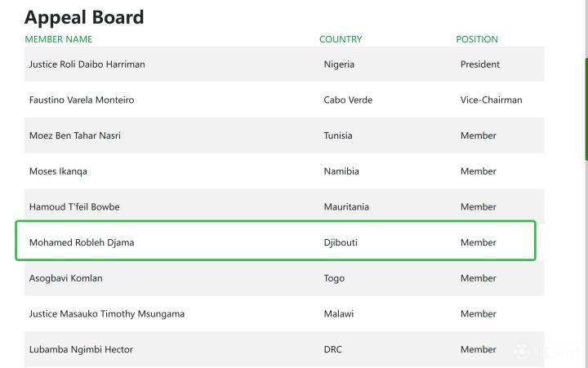Click the POSITION column header
The height and width of the screenshot is (368, 588).
click(477, 39)
